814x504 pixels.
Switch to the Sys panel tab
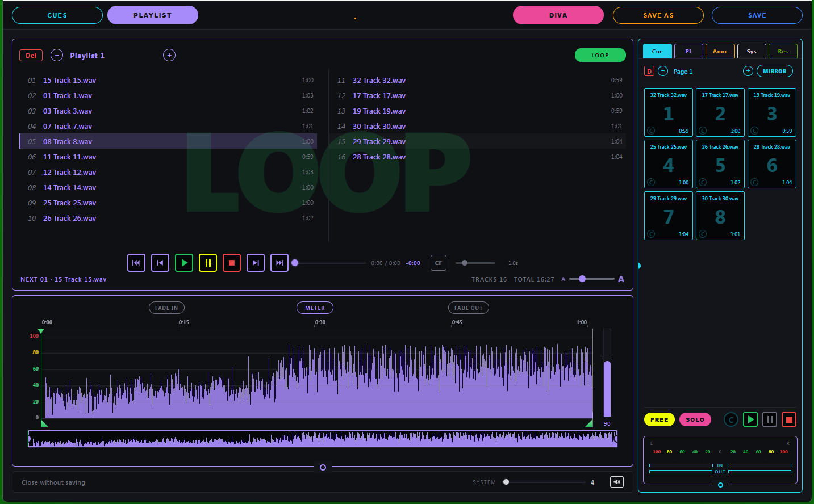click(752, 51)
